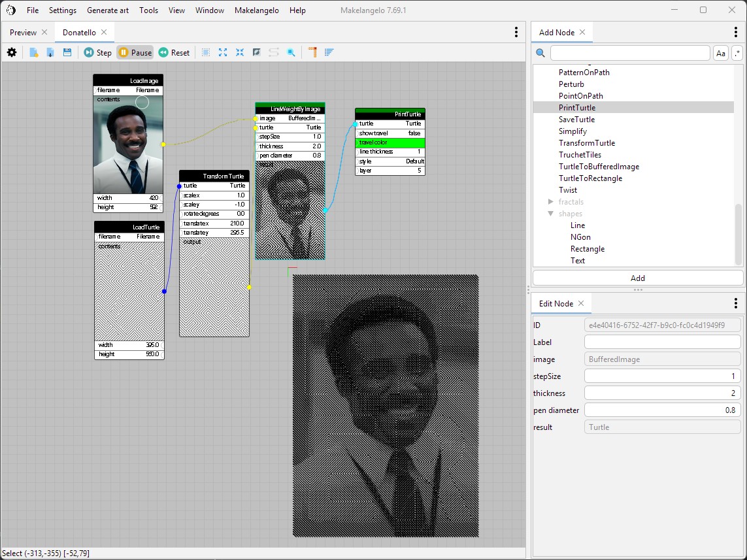Click the collapse arrows toolbar icon
This screenshot has height=560, width=747.
click(x=240, y=52)
